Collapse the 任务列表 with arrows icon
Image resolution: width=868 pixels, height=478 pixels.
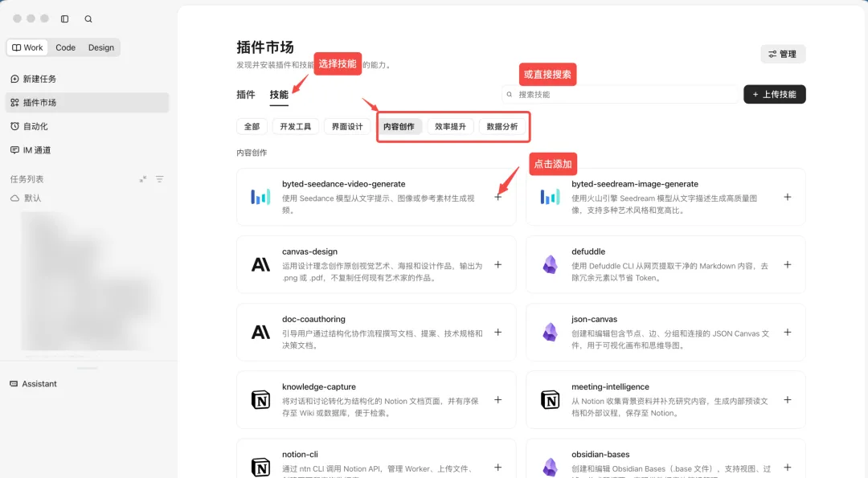(143, 179)
